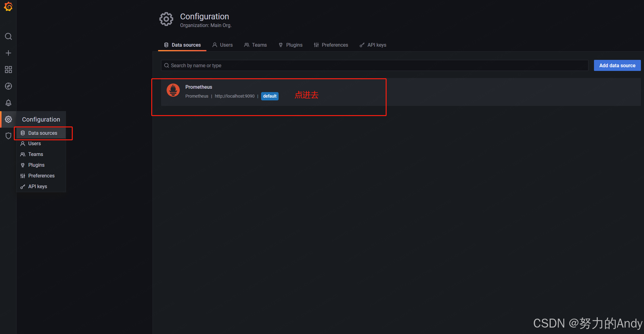Viewport: 644px width, 334px height.
Task: Open the Server Admin shield icon
Action: click(8, 136)
